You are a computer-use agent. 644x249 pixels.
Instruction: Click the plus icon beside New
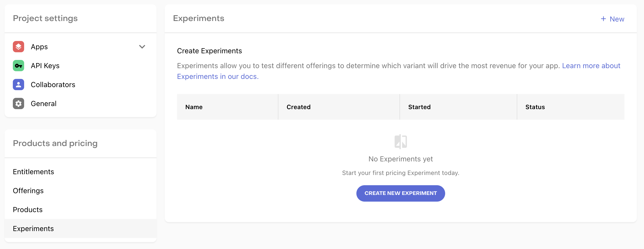tap(603, 19)
